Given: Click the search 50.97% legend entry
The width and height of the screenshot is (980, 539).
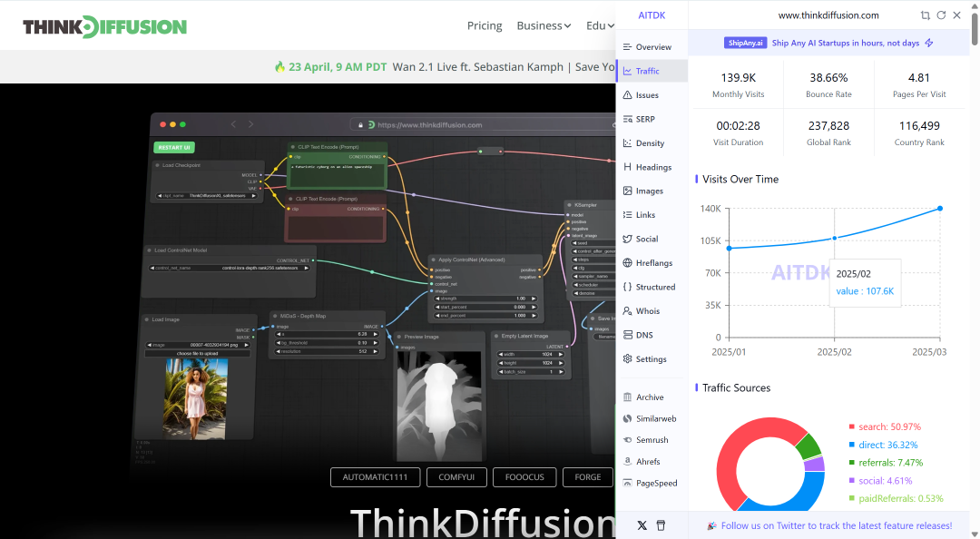Looking at the screenshot, I should [x=885, y=426].
